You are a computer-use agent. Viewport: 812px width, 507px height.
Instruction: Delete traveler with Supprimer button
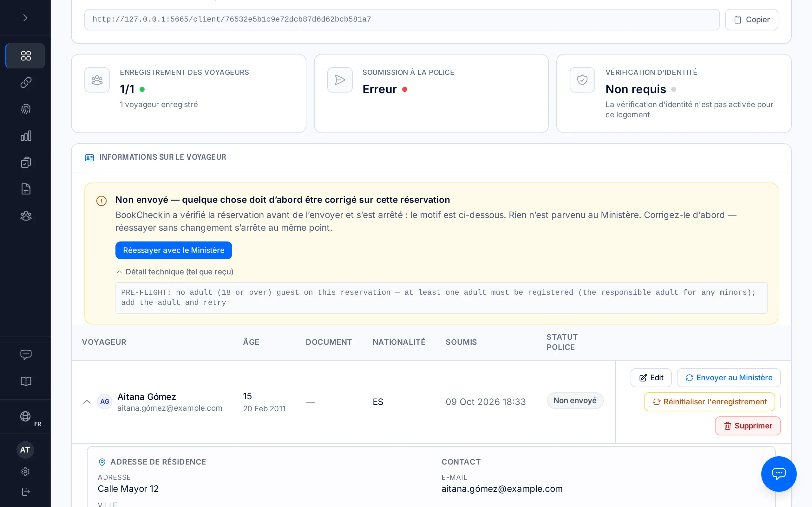748,426
